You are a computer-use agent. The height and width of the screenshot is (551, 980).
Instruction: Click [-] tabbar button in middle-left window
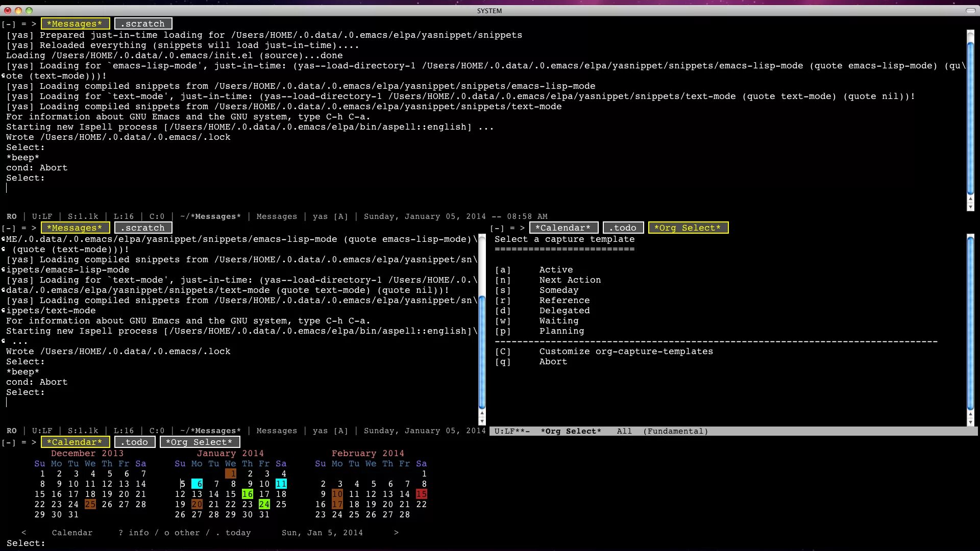8,228
